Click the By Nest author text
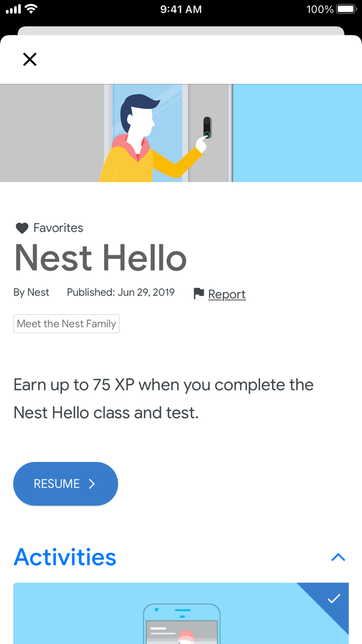 pos(31,292)
